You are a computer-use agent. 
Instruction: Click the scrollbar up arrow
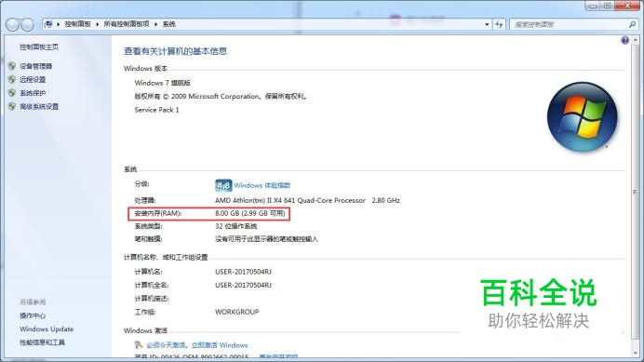636,40
